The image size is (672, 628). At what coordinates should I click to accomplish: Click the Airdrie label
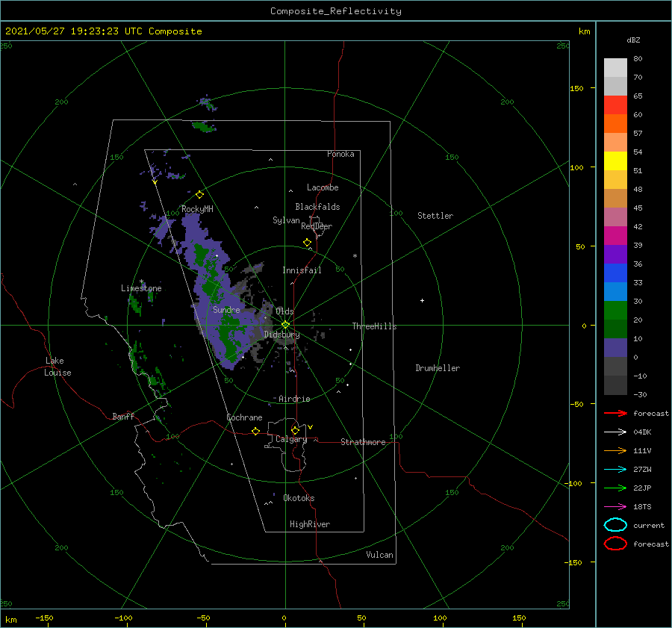click(x=294, y=399)
